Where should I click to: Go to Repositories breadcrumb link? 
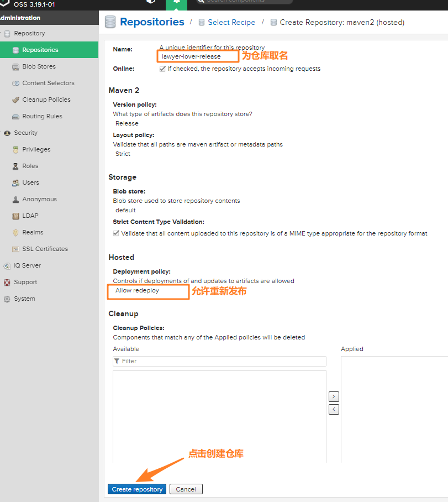click(152, 22)
